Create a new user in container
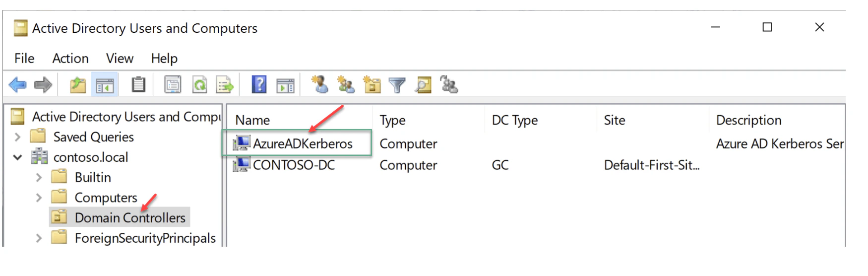 320,85
